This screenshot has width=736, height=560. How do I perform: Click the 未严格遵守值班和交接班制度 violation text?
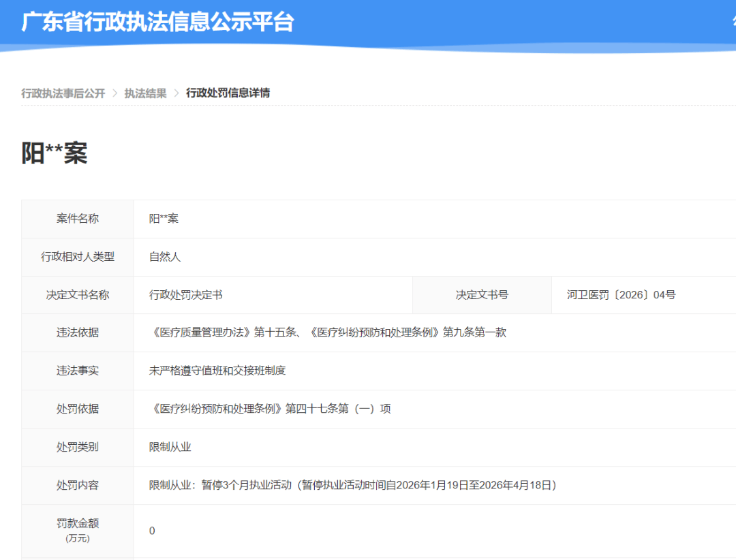[217, 371]
